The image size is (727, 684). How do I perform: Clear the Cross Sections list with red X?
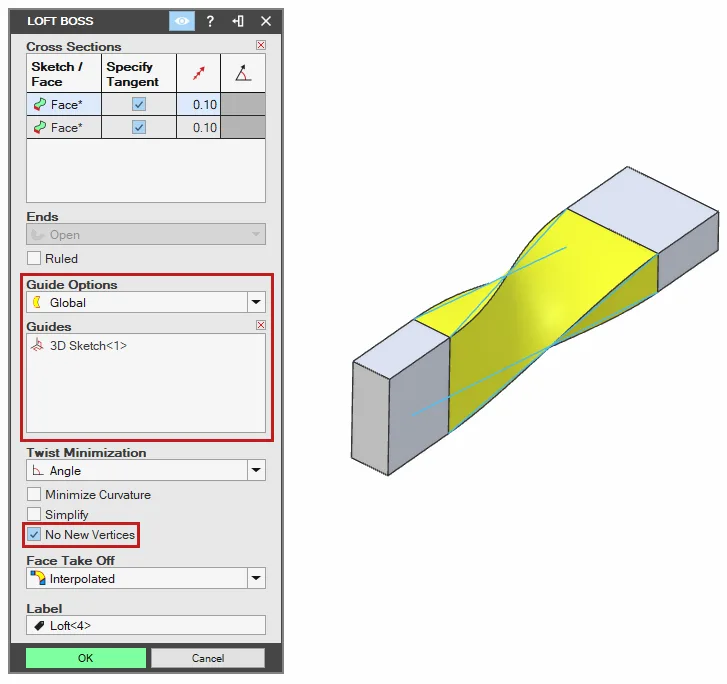pyautogui.click(x=261, y=45)
